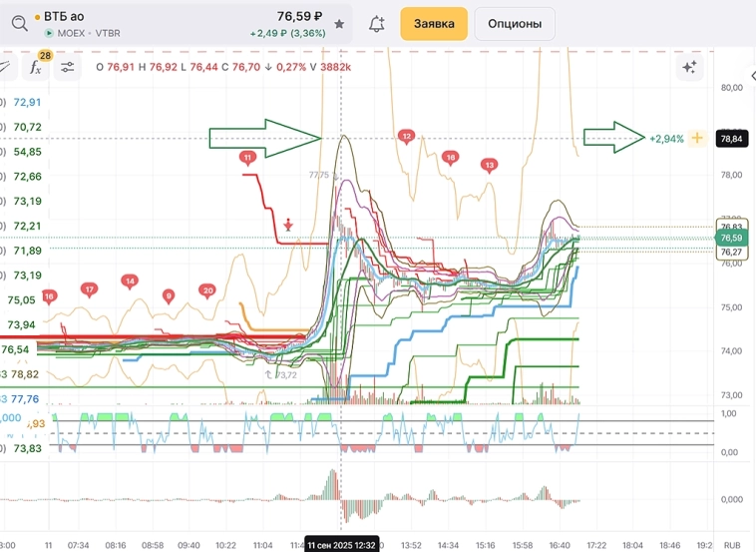Click red marker number 20

pos(207,291)
